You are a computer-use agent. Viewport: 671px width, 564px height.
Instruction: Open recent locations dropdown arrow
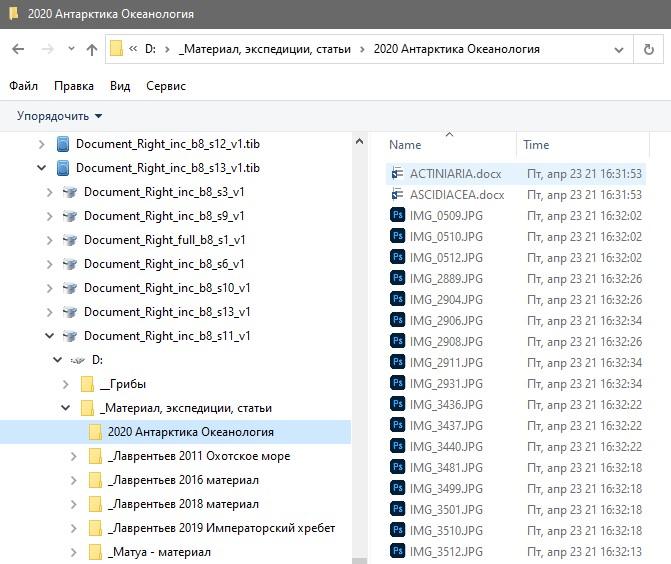pos(71,49)
